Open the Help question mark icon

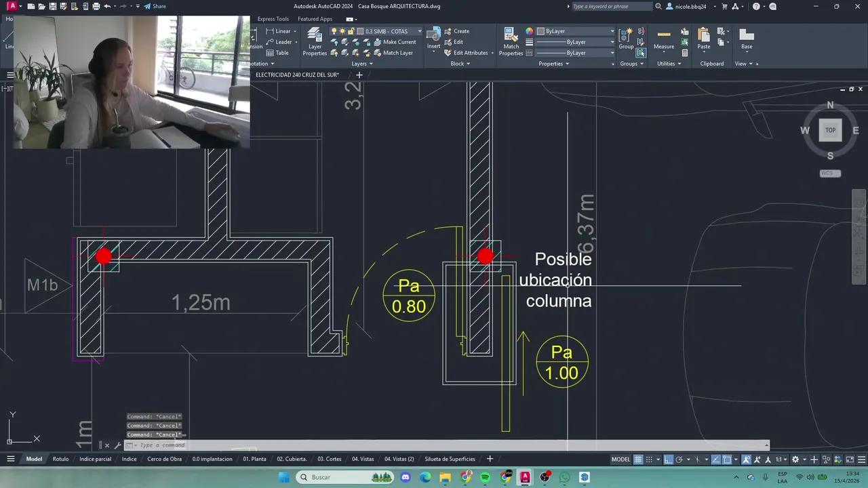pos(756,6)
